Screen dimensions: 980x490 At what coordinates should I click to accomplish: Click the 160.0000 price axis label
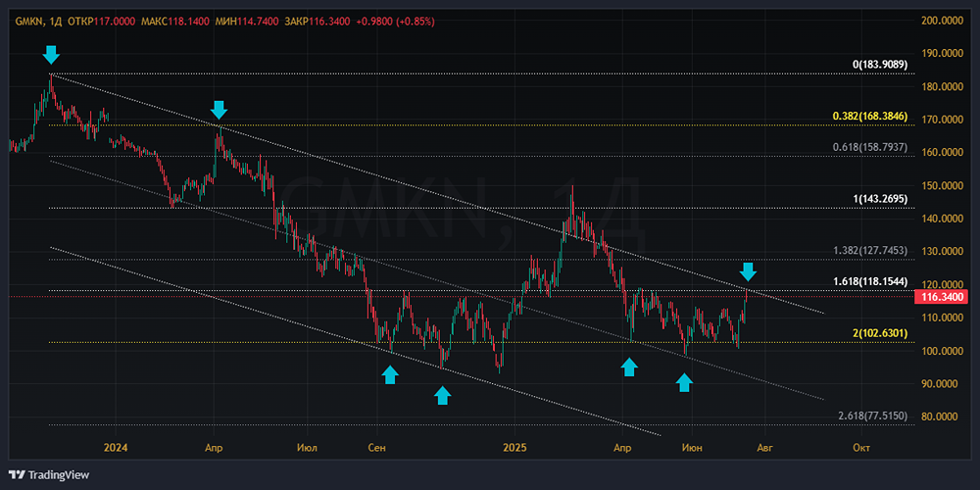click(x=941, y=153)
